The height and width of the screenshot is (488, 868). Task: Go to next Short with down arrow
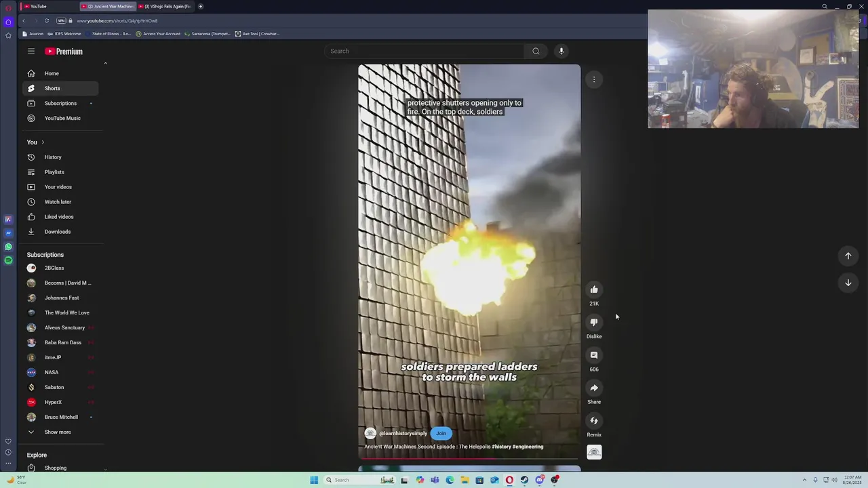click(x=848, y=283)
